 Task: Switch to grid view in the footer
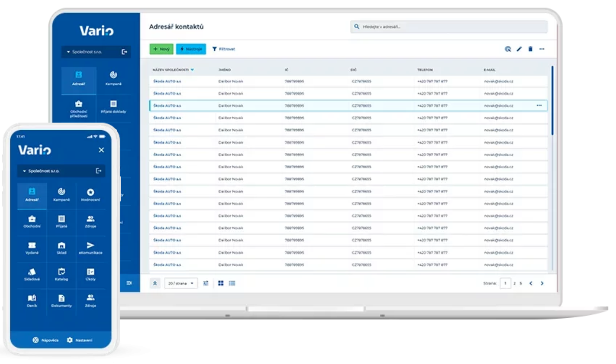pyautogui.click(x=221, y=283)
